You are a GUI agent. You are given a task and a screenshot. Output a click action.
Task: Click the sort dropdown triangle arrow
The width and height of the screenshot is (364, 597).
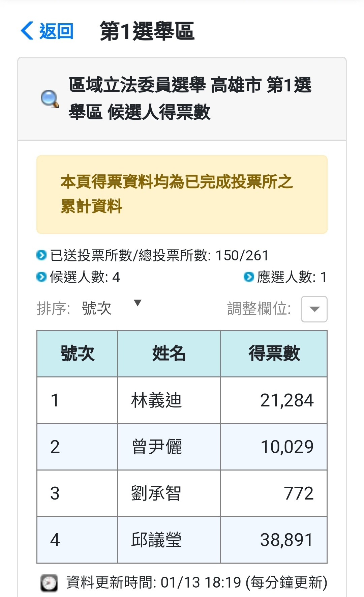pos(138,303)
